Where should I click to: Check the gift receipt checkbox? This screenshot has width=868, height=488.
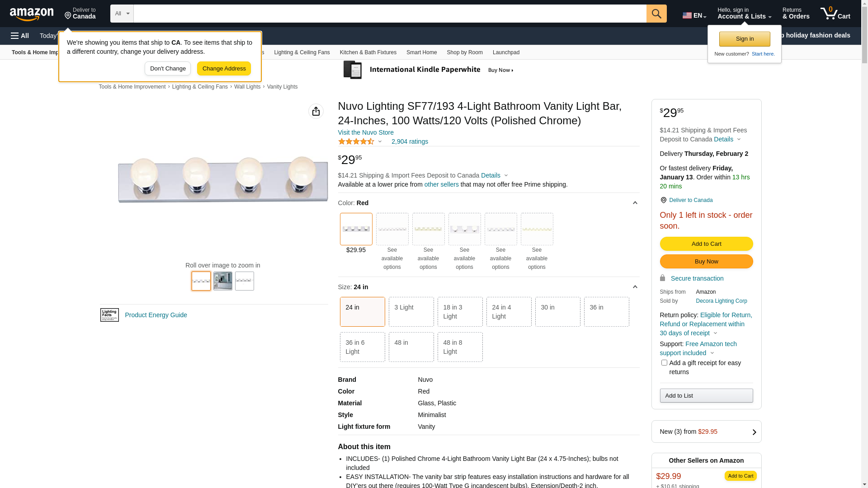(x=664, y=363)
